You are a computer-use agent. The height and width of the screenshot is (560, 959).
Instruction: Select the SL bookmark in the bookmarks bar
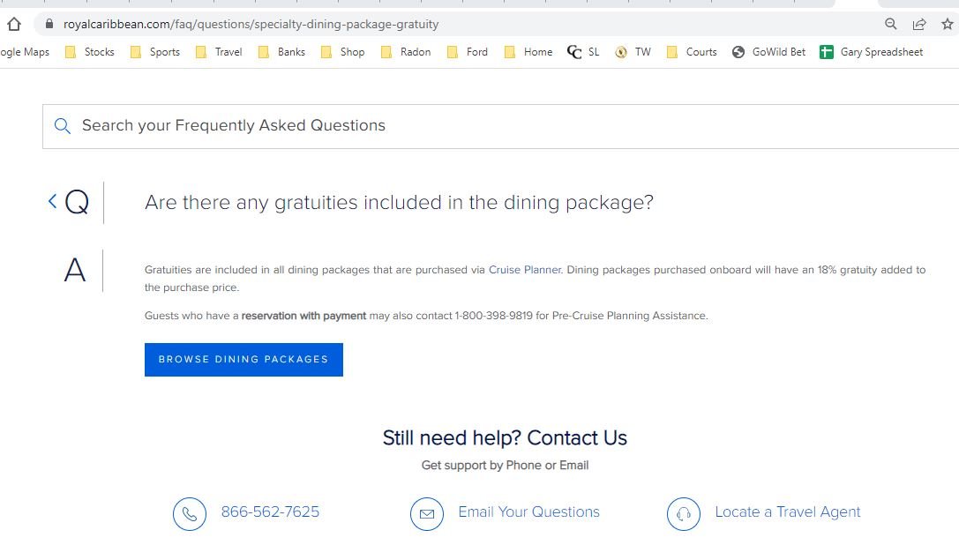pyautogui.click(x=584, y=51)
